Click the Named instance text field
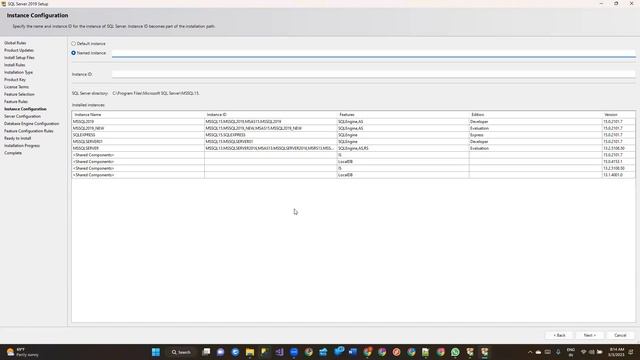Screen dimensions: 640x360 (373, 53)
